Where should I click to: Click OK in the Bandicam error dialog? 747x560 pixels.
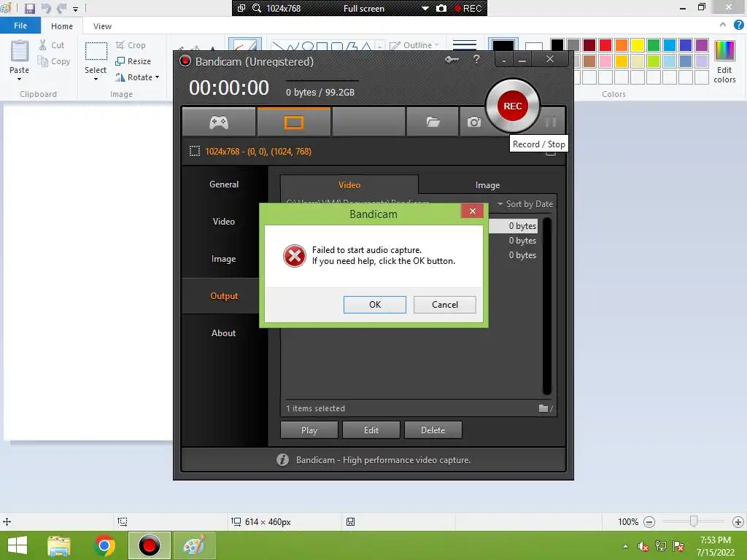[375, 304]
